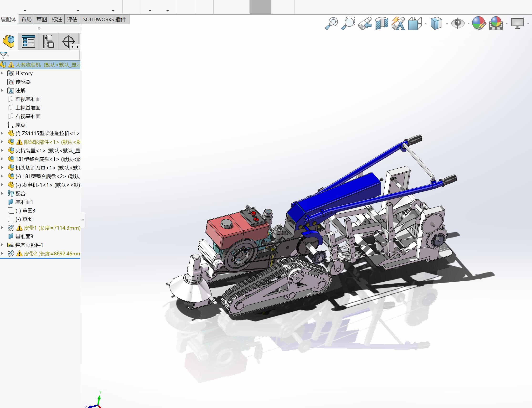Click the feature panel collapse handle
This screenshot has height=408, width=532.
click(x=83, y=220)
